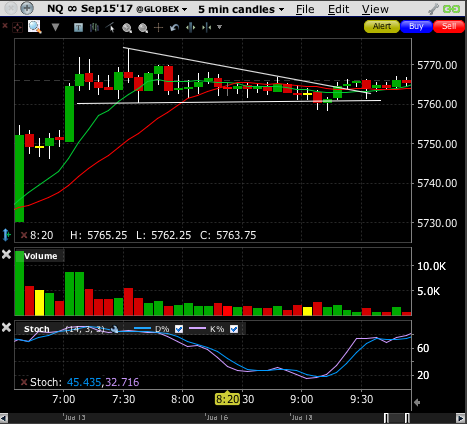Screen dimensions: 467x424
Task: Click the 10.0K volume axis label
Action: click(x=431, y=266)
